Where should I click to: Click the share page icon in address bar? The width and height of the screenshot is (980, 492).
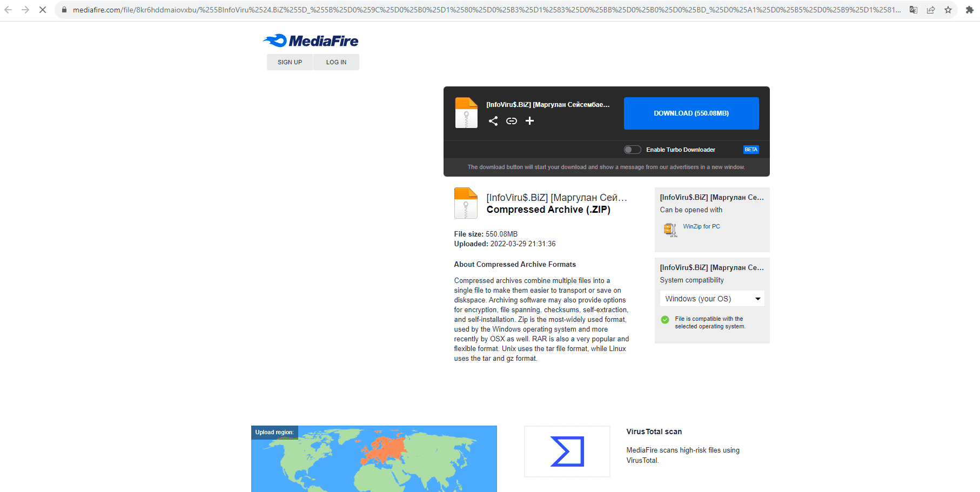pos(931,10)
